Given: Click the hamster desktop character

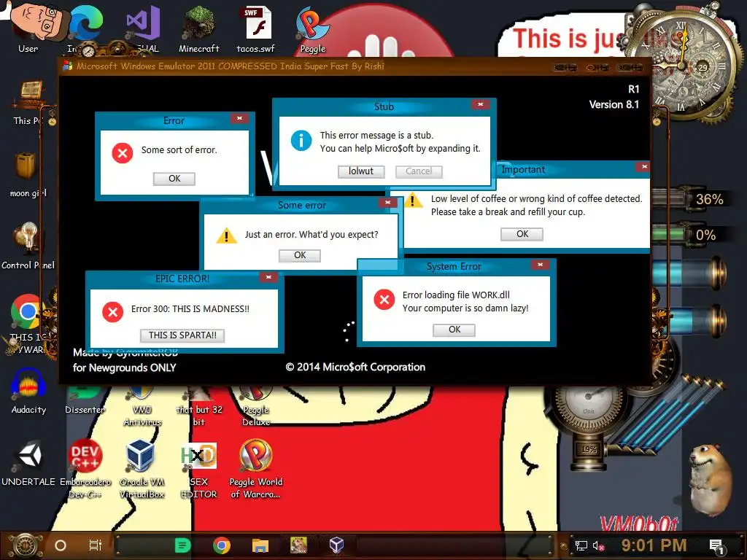Looking at the screenshot, I should (710, 480).
